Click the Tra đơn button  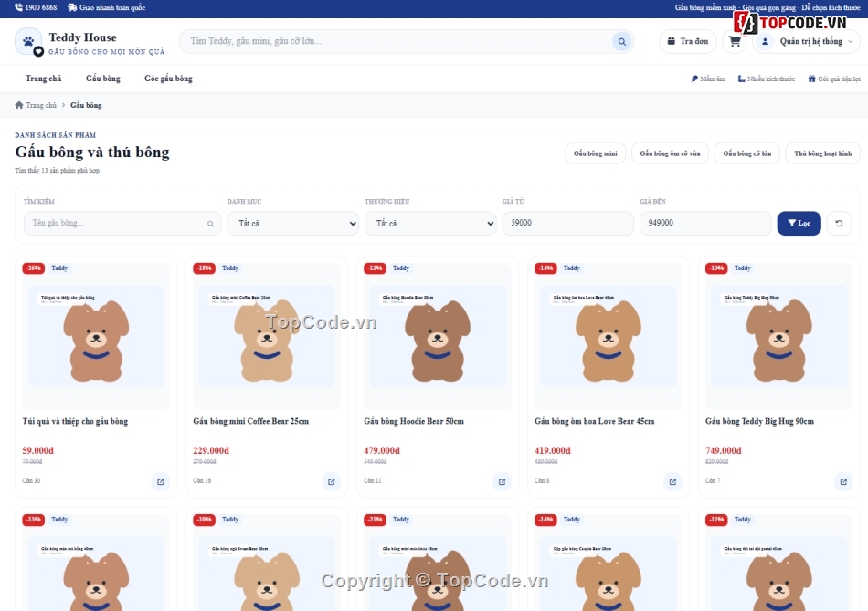point(687,41)
